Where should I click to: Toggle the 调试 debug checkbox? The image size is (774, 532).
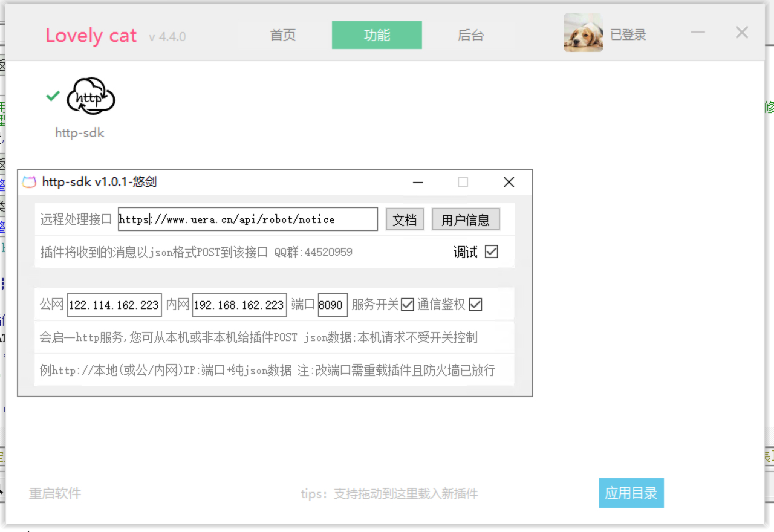[x=492, y=251]
